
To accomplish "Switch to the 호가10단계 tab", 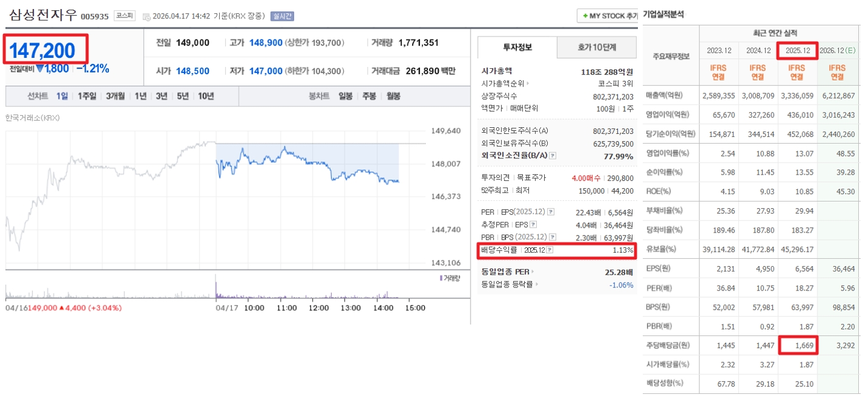I will 595,47.
